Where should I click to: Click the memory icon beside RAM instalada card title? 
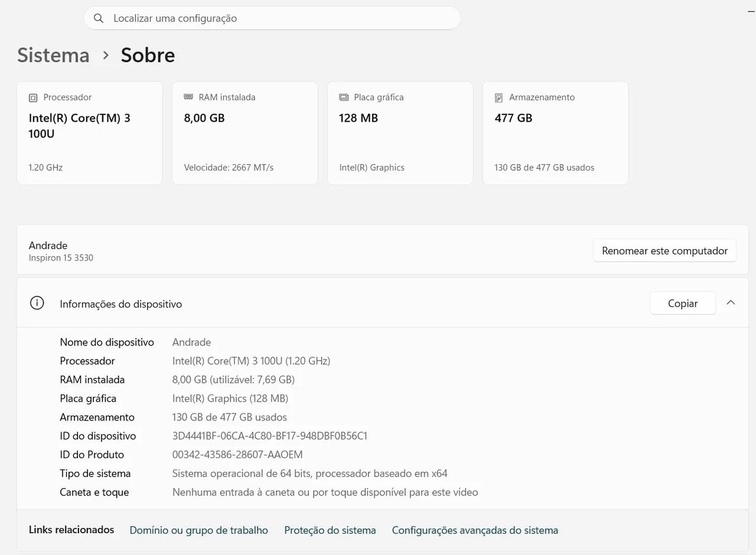coord(188,97)
